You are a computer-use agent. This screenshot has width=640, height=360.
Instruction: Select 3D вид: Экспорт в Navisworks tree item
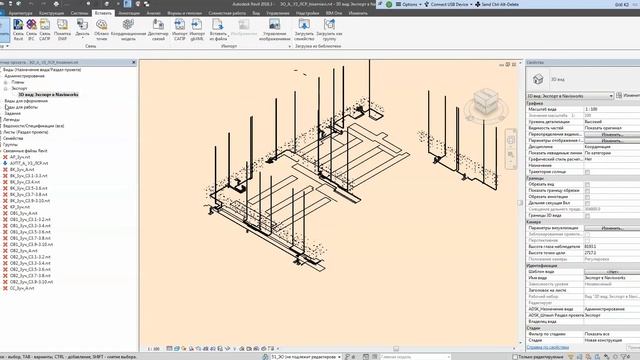click(x=48, y=94)
